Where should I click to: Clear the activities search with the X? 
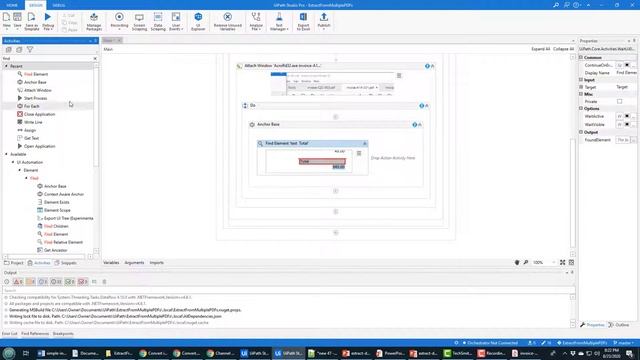coord(95,58)
